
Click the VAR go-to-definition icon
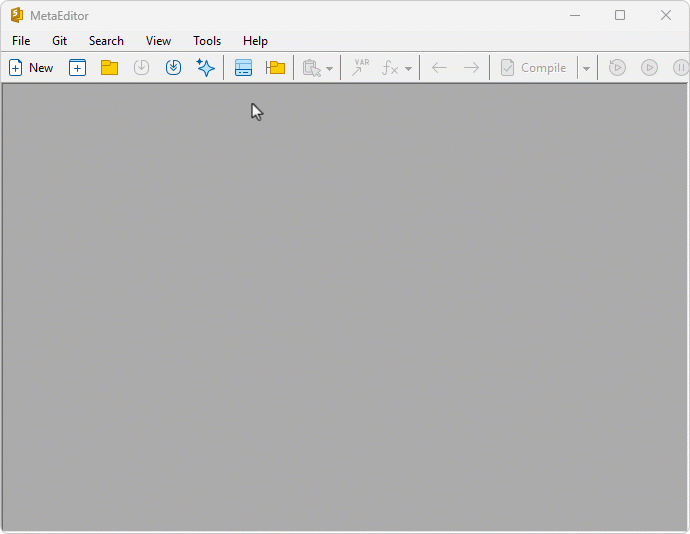pyautogui.click(x=360, y=67)
